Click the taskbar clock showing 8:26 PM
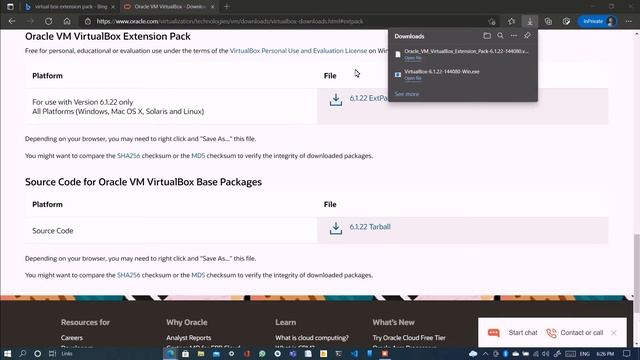The image size is (640, 360). tap(605, 353)
